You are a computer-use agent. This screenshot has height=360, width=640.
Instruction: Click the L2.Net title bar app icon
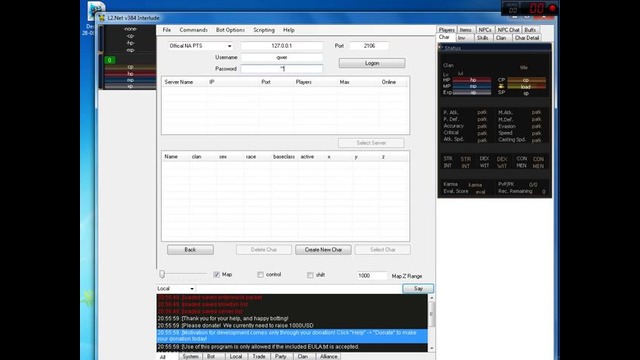[x=101, y=18]
